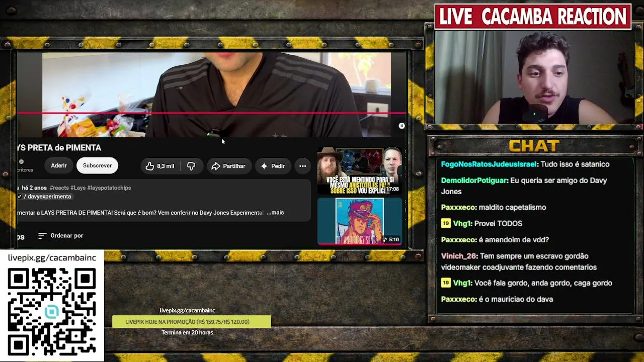644x362 pixels.
Task: Open the 'Ordenar por' sort dropdown
Action: tap(60, 235)
